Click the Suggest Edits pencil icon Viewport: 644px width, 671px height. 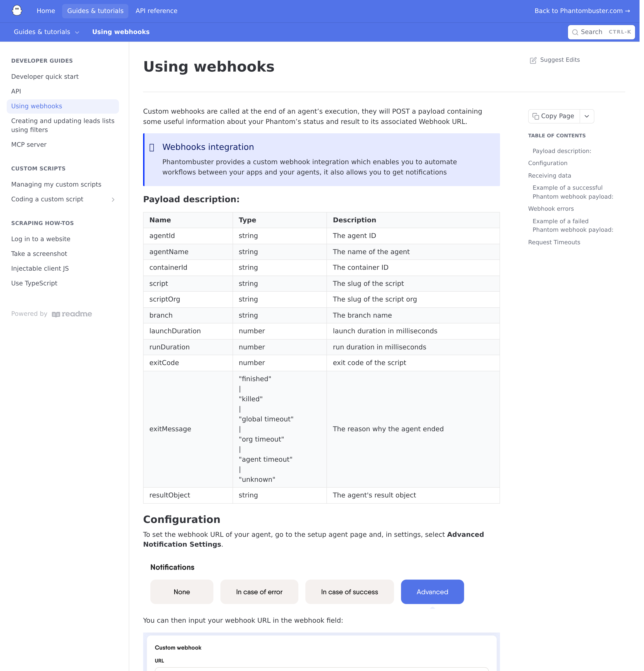click(533, 60)
